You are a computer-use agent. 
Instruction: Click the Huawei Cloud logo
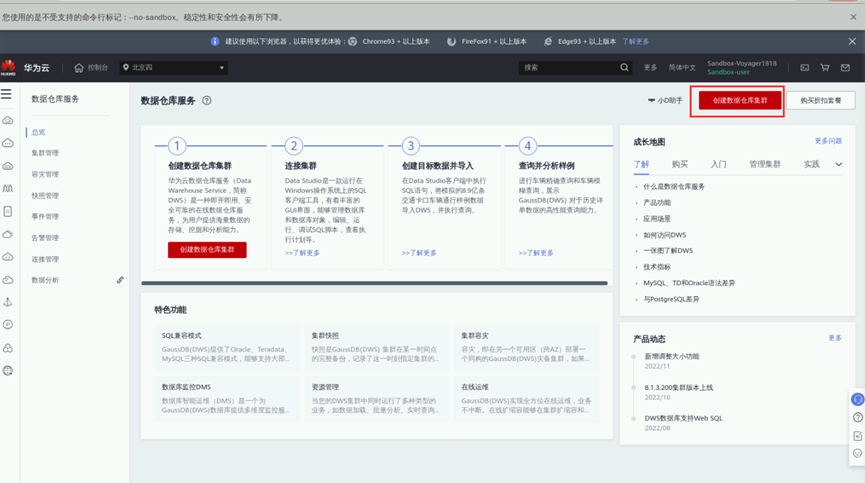(x=8, y=67)
